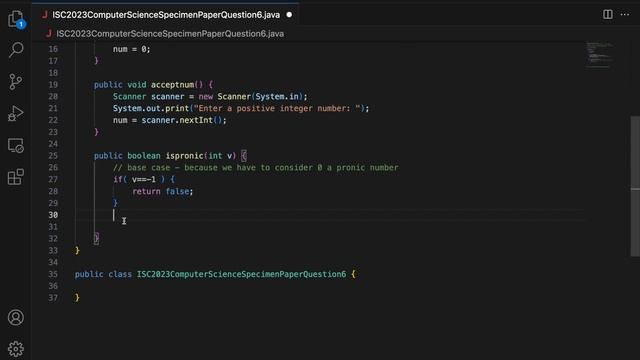Click the highlighted closing brace on line 32
The height and width of the screenshot is (360, 640).
pyautogui.click(x=96, y=238)
